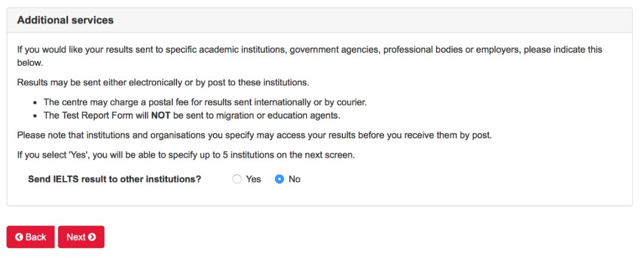Image resolution: width=644 pixels, height=258 pixels.
Task: Click the 'No' label text
Action: point(295,179)
